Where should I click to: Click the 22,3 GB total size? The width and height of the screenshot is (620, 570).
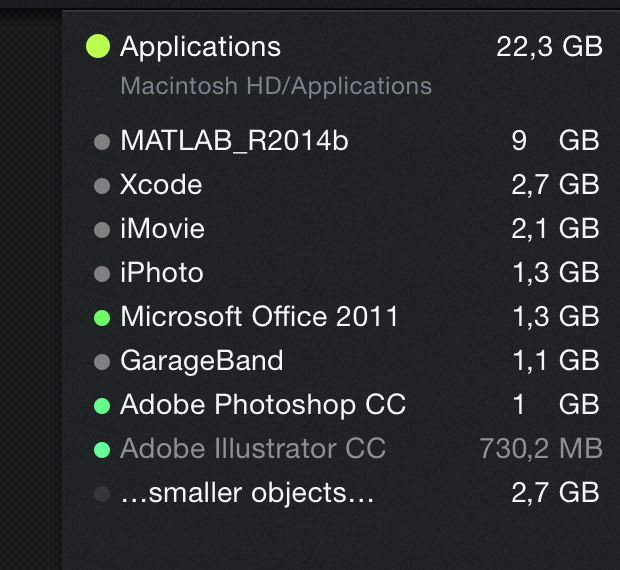coord(550,47)
